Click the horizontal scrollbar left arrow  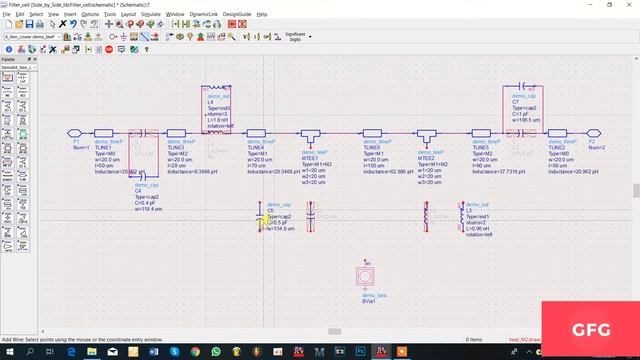pos(43,331)
